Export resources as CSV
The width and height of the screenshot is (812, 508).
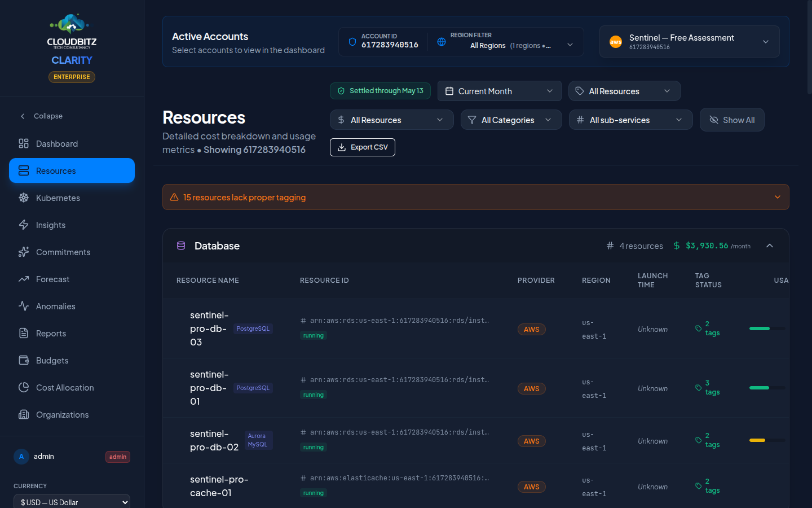click(363, 147)
